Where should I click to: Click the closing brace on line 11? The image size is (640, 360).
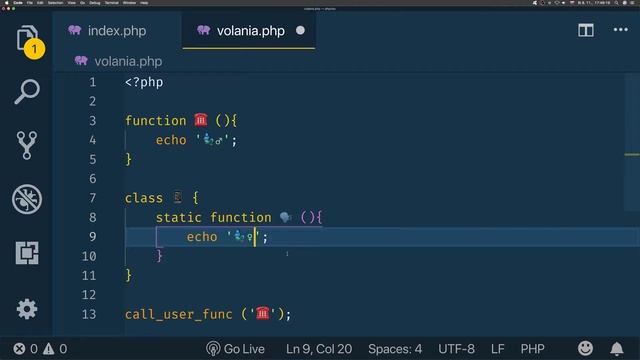(x=129, y=275)
